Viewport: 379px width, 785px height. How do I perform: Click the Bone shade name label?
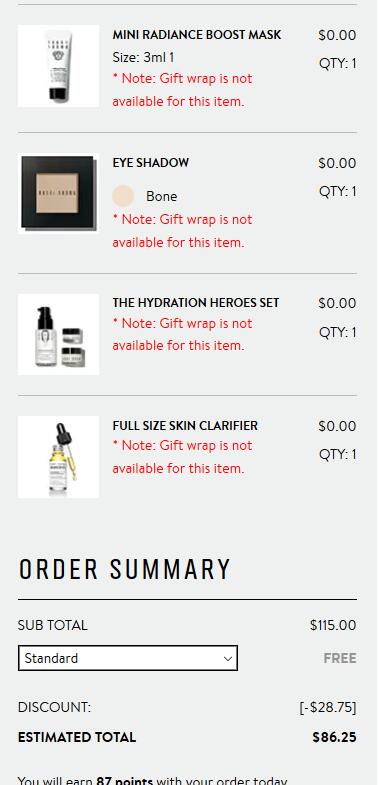click(x=162, y=196)
